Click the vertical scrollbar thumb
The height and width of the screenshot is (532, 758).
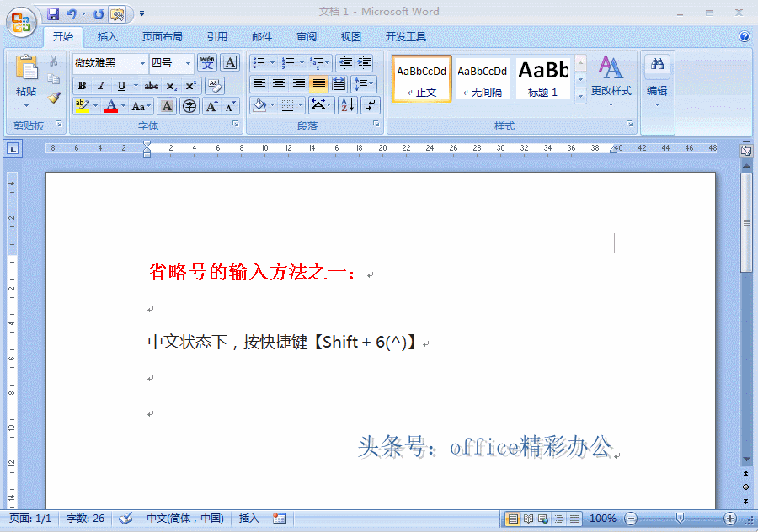click(746, 223)
